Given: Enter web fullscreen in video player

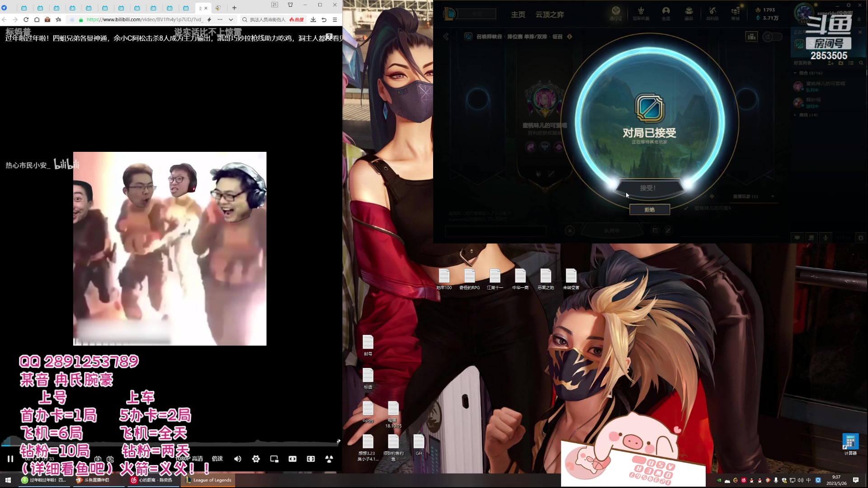Looking at the screenshot, I should point(311,459).
